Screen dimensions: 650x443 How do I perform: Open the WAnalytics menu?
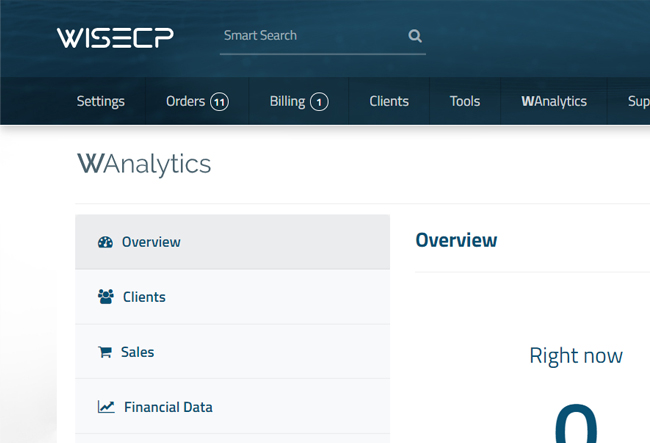(x=554, y=101)
